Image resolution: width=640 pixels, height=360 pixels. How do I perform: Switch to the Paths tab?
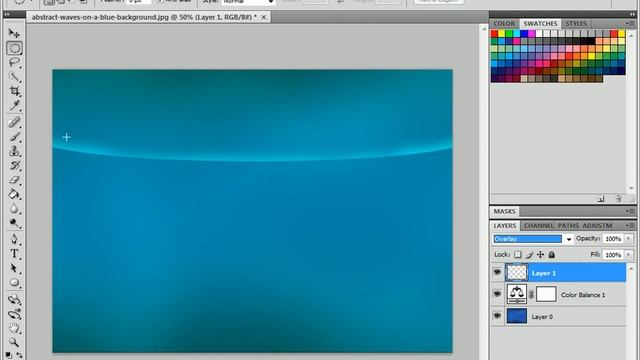568,226
